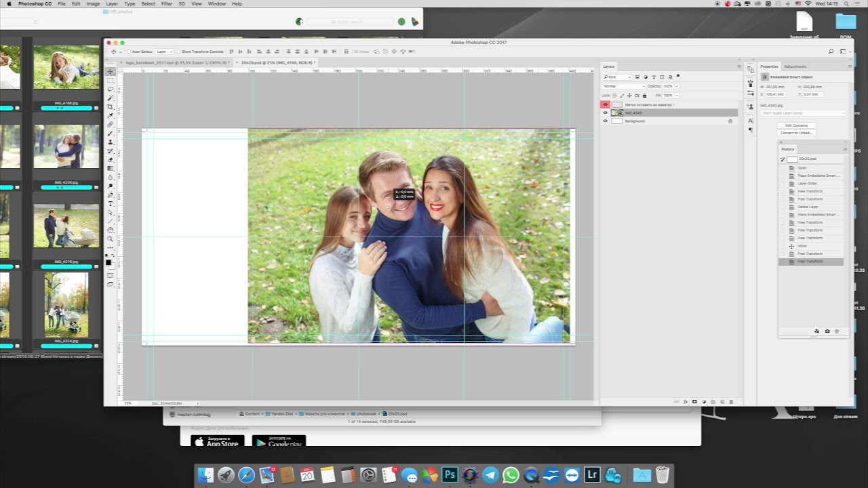Open the layer Kind filter dropdown
Viewport: 868px width, 488px height.
(x=617, y=77)
